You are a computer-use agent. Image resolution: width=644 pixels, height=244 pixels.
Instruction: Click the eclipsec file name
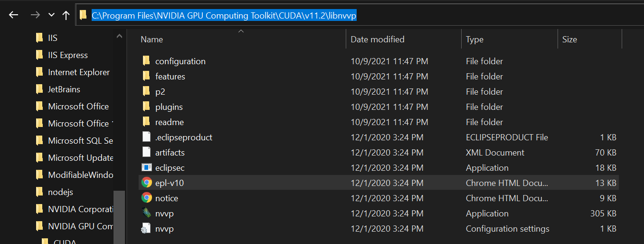(170, 168)
